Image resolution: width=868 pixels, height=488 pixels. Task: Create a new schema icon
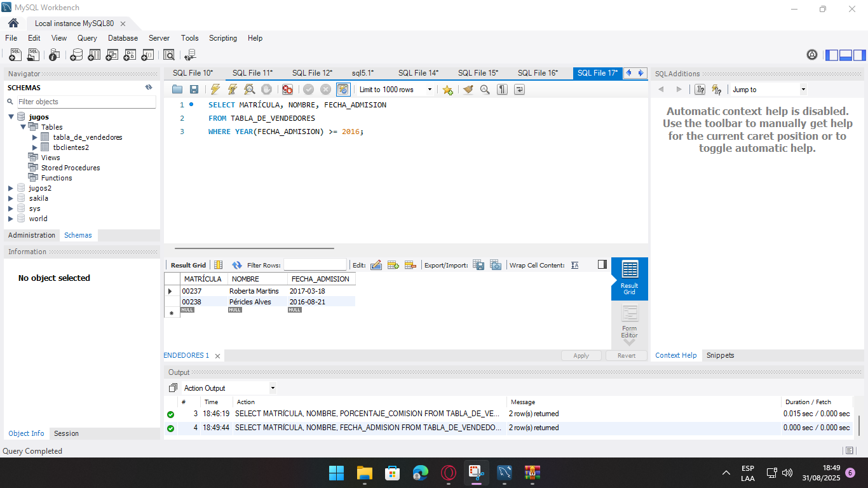coord(76,55)
